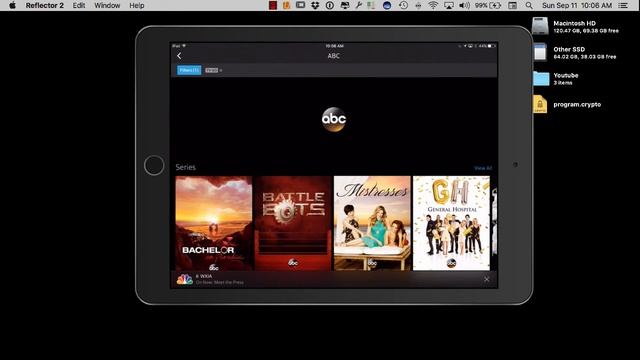Click the 'Series' section heading
Viewport: 640px width, 360px height.
[x=186, y=167]
